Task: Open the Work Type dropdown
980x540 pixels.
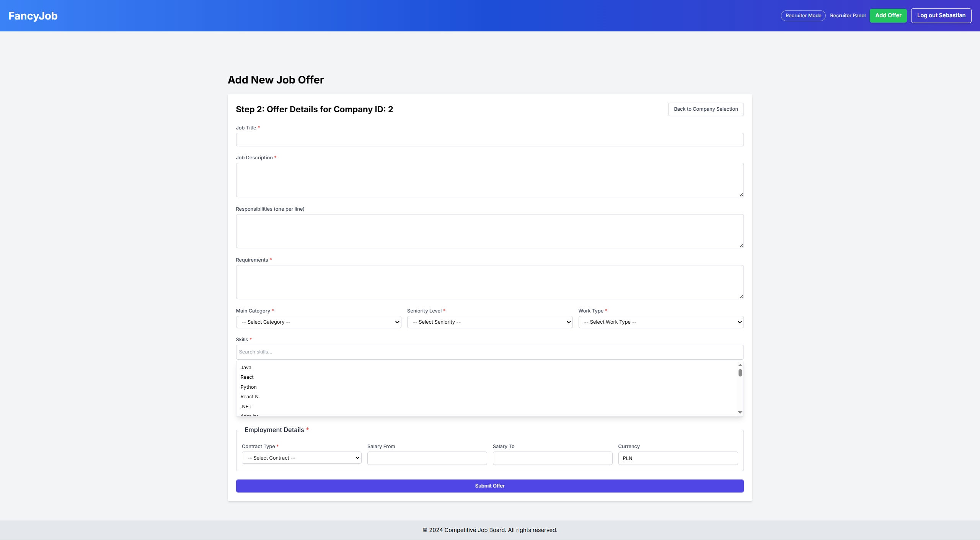Action: pyautogui.click(x=660, y=322)
